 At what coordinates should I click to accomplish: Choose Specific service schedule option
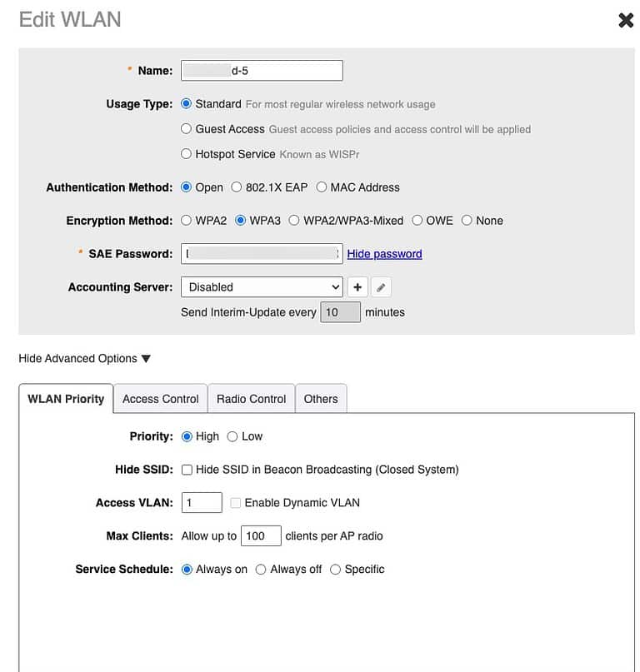pos(335,570)
